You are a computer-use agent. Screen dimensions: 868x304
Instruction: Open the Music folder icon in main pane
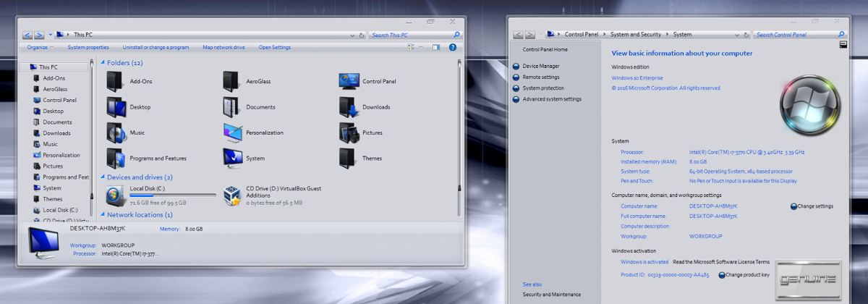click(x=116, y=132)
